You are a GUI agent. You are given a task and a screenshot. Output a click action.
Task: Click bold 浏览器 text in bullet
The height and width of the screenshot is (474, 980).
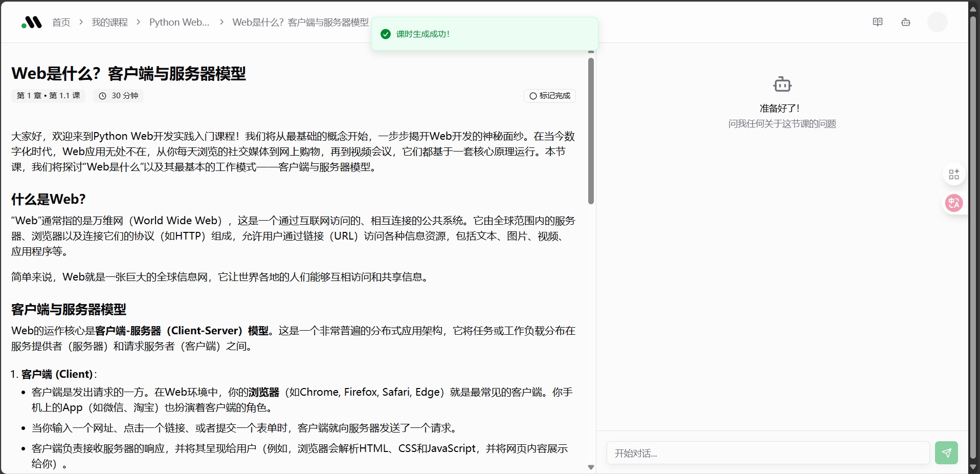(x=264, y=393)
